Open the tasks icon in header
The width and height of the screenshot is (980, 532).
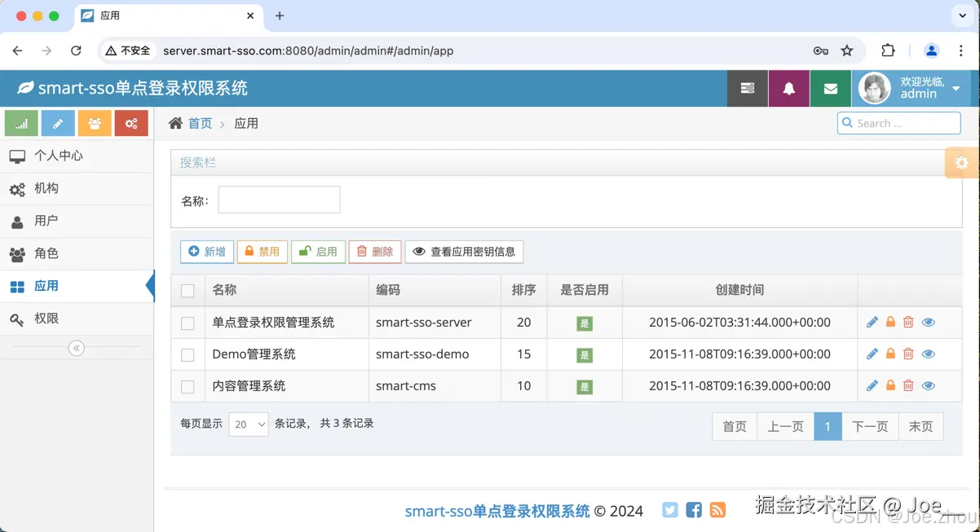748,88
